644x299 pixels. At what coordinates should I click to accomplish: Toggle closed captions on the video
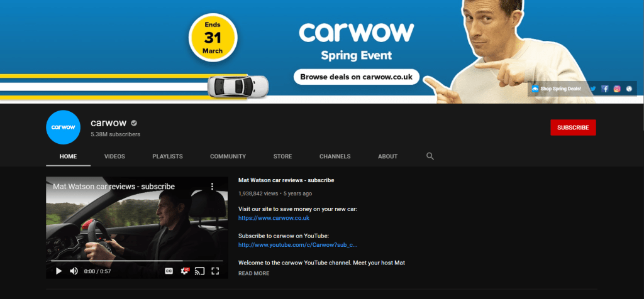[x=169, y=271]
